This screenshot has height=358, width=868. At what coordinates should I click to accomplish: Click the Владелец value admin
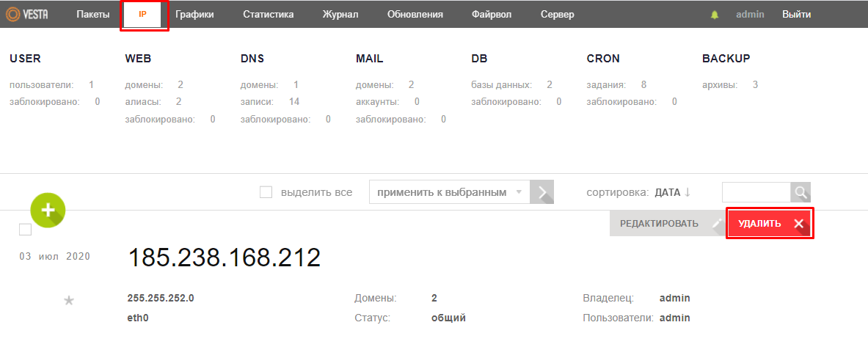pos(675,299)
